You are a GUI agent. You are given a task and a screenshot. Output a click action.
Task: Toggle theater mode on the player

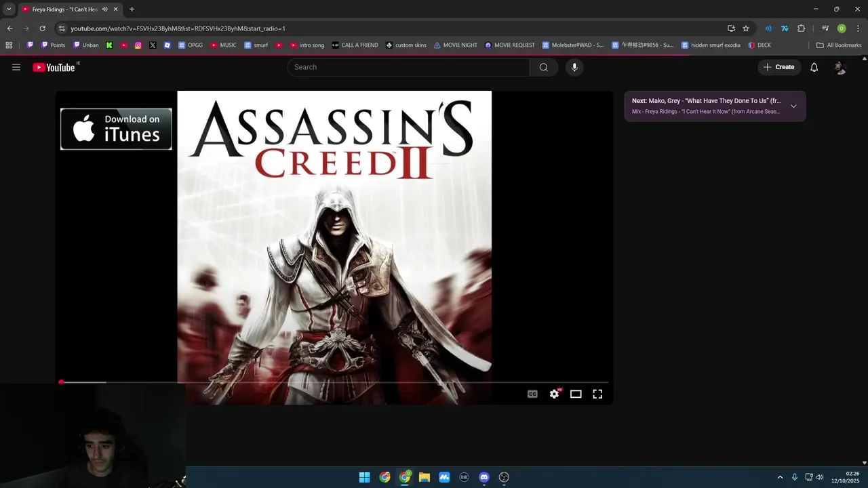tap(576, 394)
